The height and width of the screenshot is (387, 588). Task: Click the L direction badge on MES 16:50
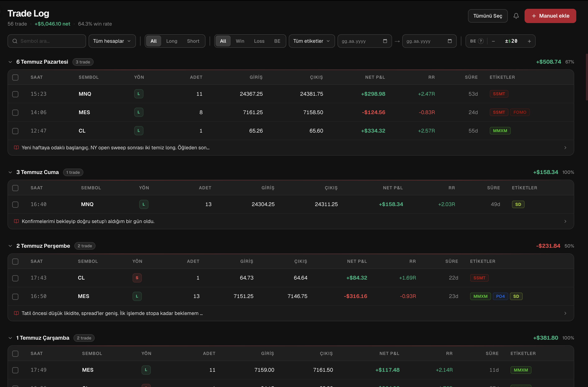point(137,296)
